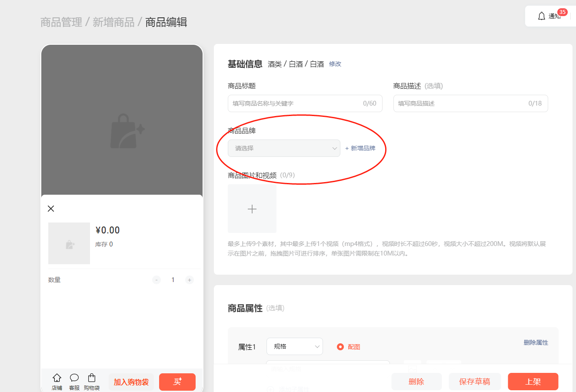Click 加入购物袋 in the preview
This screenshot has width=576, height=392.
click(131, 382)
